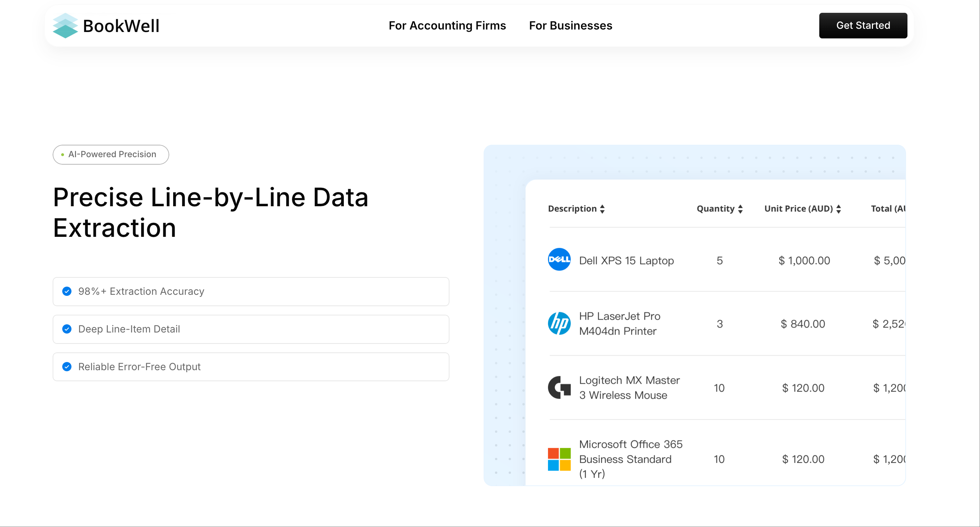980x527 pixels.
Task: Click the Microsoft logo icon
Action: pos(559,459)
